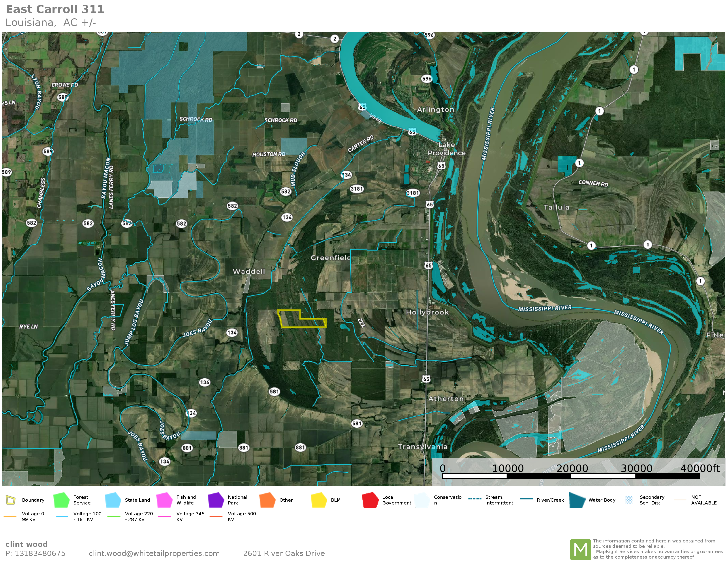Click the clint.wood@whitetailproperties.com email
Image resolution: width=728 pixels, height=563 pixels.
[x=154, y=553]
